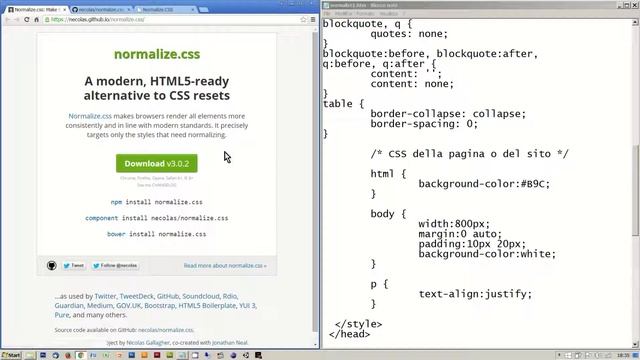Click browser page vertical scrollbar thumb
Screen dimensions: 640x360
click(x=315, y=182)
